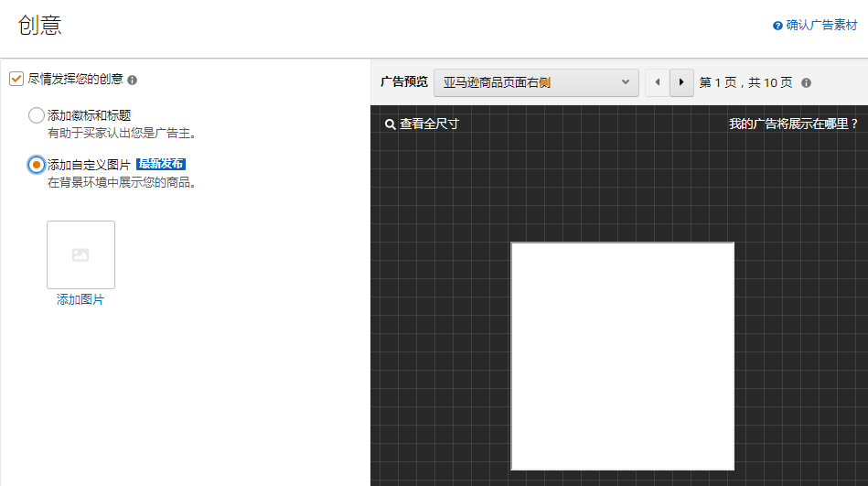
Task: Click the 查看全尺寸 text
Action: [429, 124]
